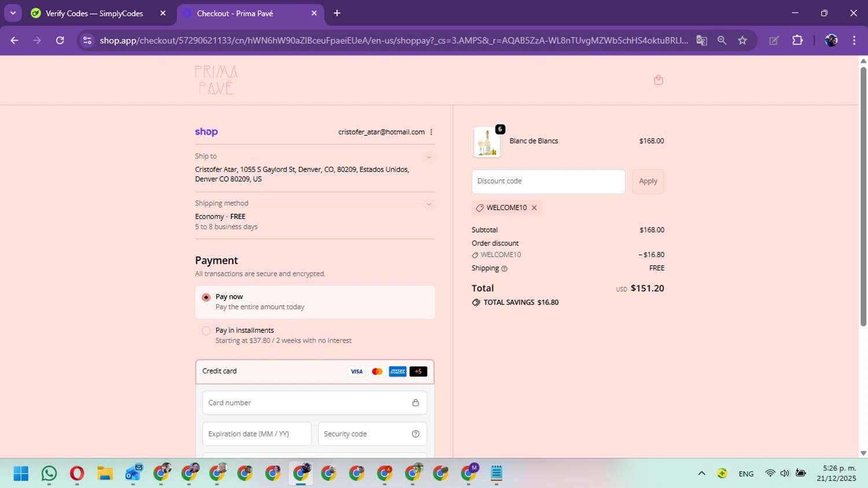This screenshot has height=488, width=868.
Task: Click the cristofer_atar@hotmail.com email
Action: 381,132
